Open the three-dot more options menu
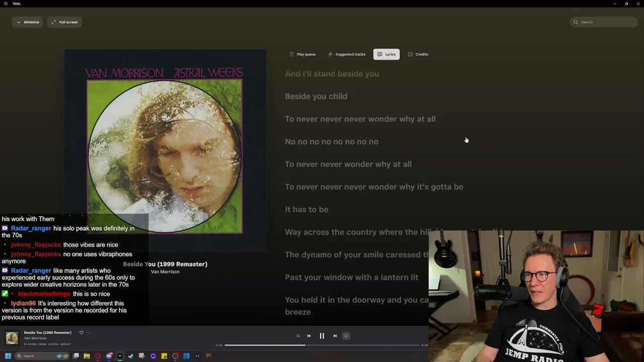 pos(89,332)
